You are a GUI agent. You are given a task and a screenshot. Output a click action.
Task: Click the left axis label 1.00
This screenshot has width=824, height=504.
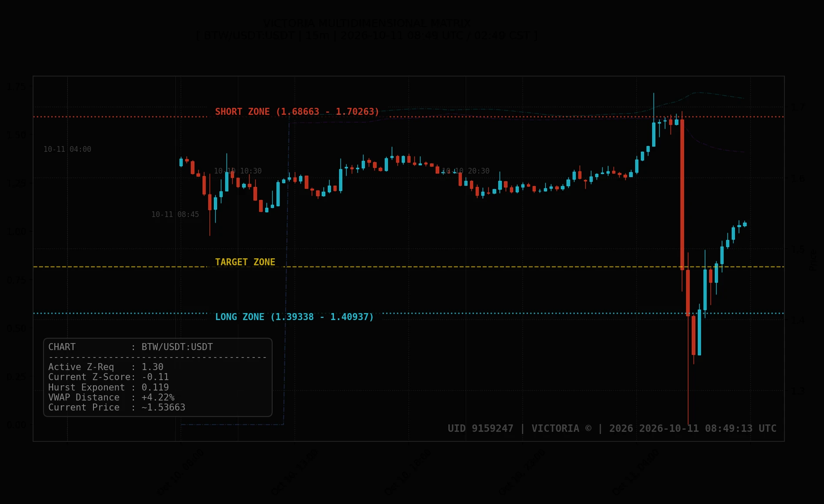pos(17,231)
